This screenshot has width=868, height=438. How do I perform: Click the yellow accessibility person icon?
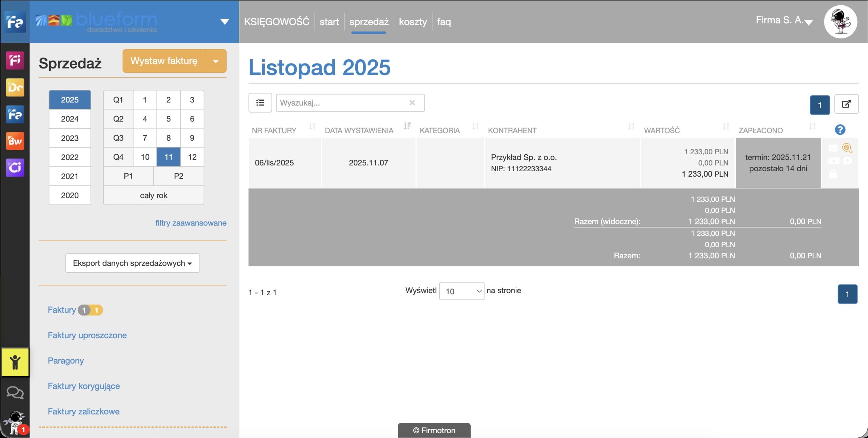tap(15, 362)
